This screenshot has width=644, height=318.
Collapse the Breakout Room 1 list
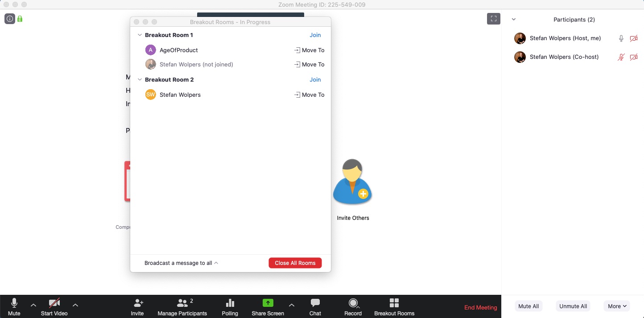tap(140, 35)
